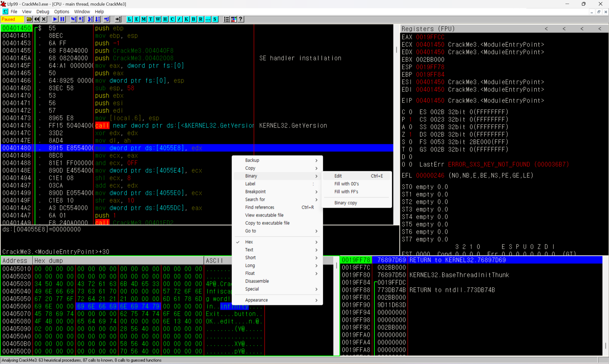This screenshot has height=364, width=609.
Task: Open the Debug menu
Action: [43, 11]
